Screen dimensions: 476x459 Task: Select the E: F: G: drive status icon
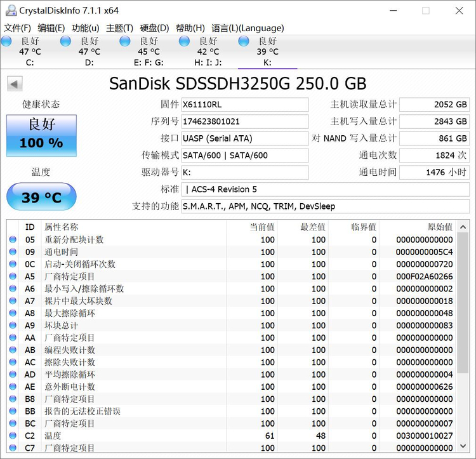tap(126, 41)
